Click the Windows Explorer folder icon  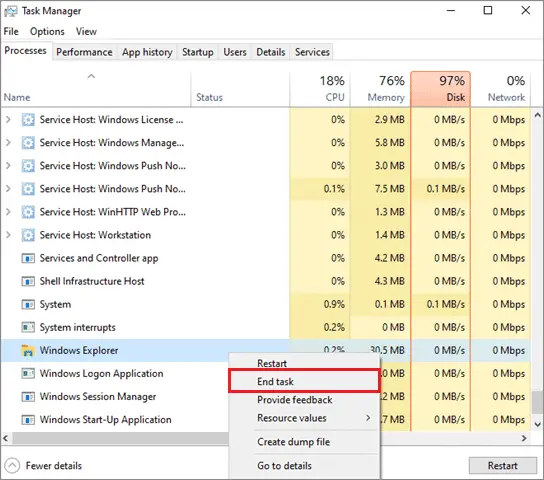tap(28, 351)
